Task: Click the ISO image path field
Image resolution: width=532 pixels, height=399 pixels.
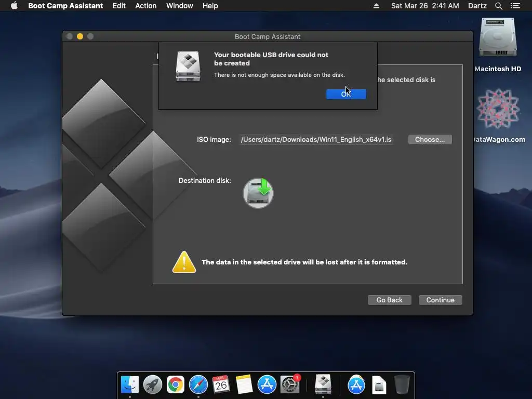Action: click(316, 139)
